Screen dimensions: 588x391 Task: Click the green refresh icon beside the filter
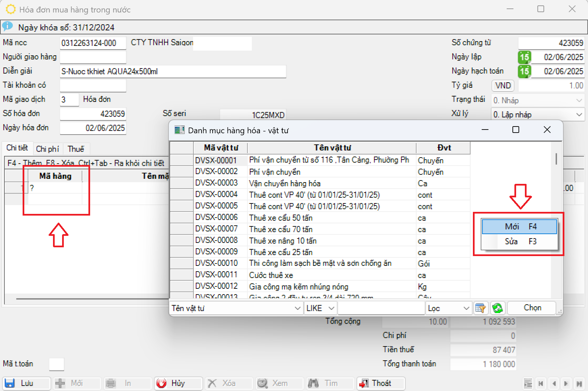click(x=497, y=308)
